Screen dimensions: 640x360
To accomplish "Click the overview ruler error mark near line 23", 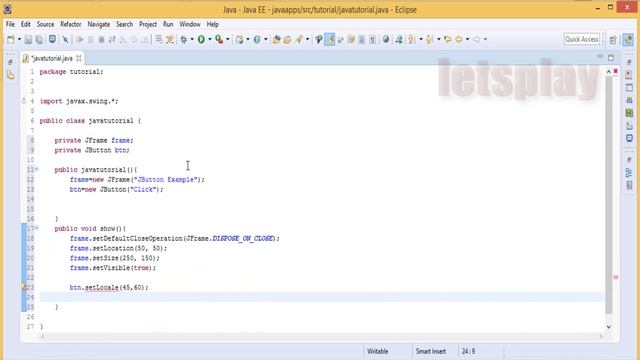I will (616, 277).
